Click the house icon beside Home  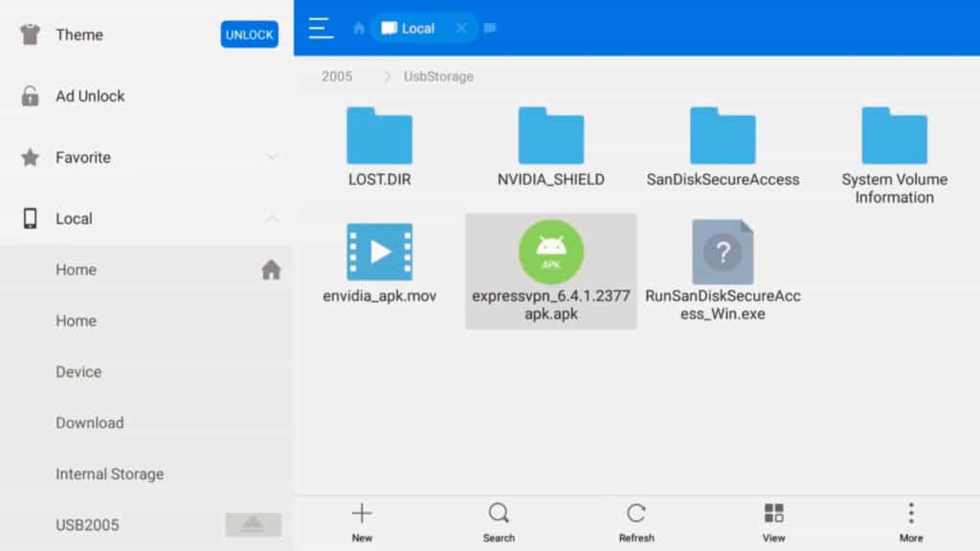pos(271,269)
